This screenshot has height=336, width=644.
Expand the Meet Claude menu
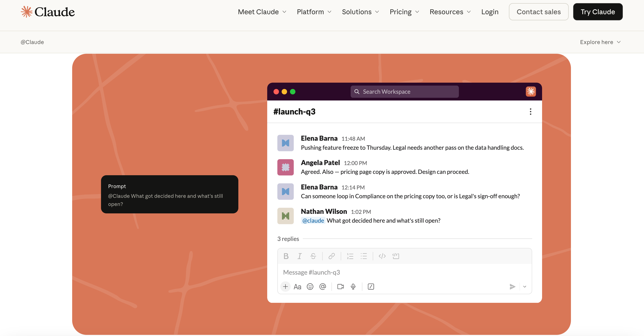pos(262,12)
